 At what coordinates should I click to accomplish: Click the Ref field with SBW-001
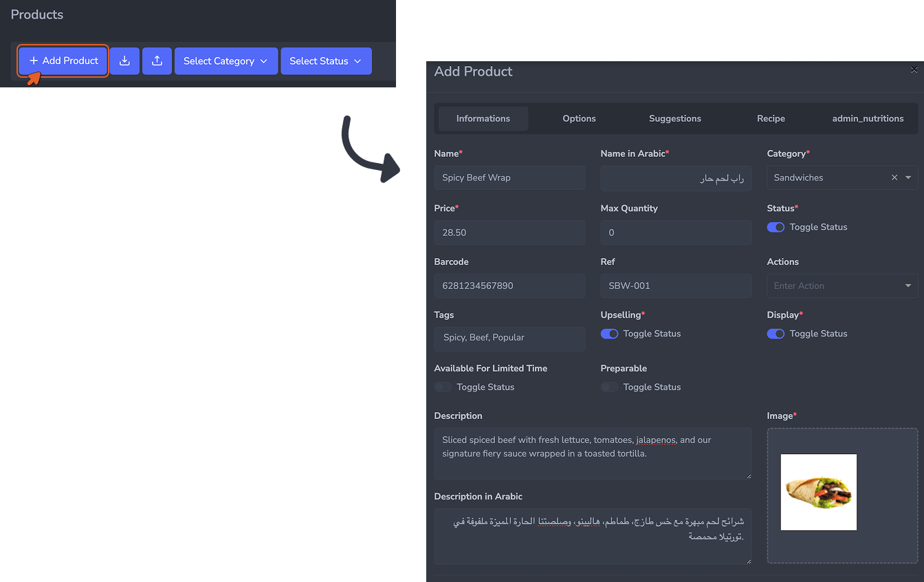(676, 285)
